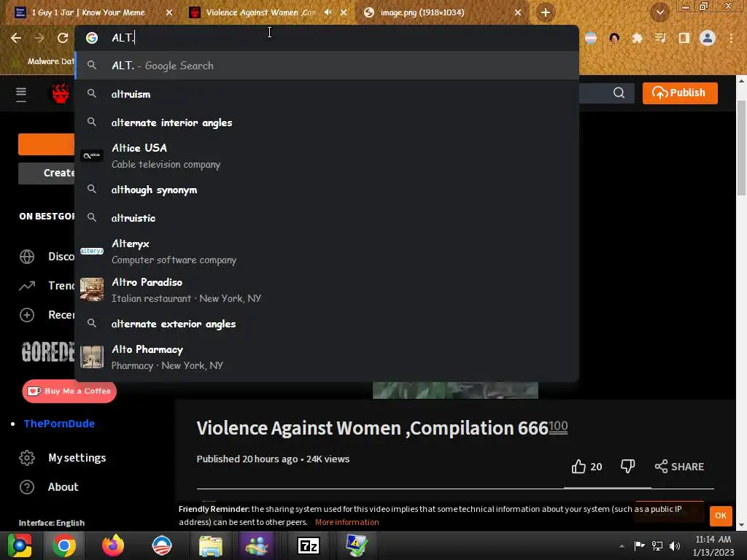747x560 pixels.
Task: Click the orange Publish button
Action: click(x=680, y=93)
